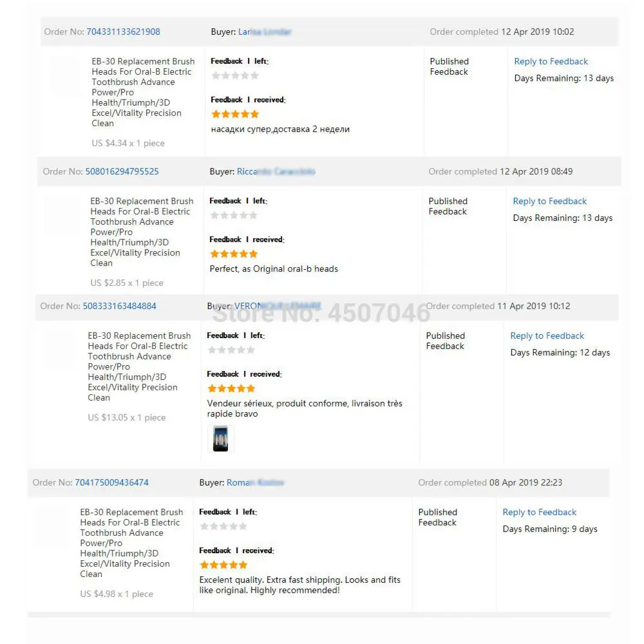Click grey 'Feedback I left' stars for the US $2.85 order
This screenshot has height=644, width=644.
pyautogui.click(x=234, y=215)
